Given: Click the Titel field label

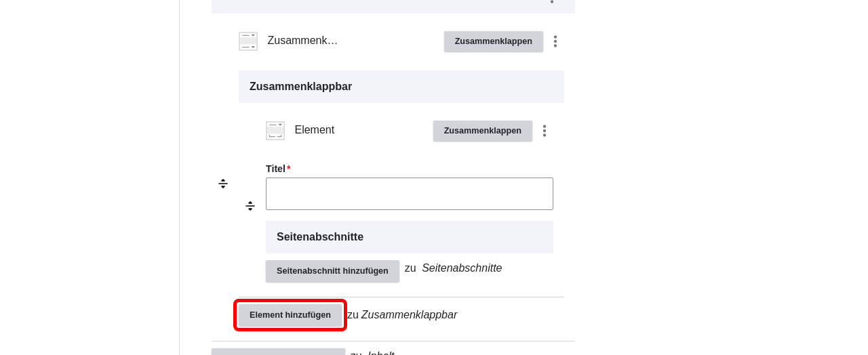Looking at the screenshot, I should 275,169.
